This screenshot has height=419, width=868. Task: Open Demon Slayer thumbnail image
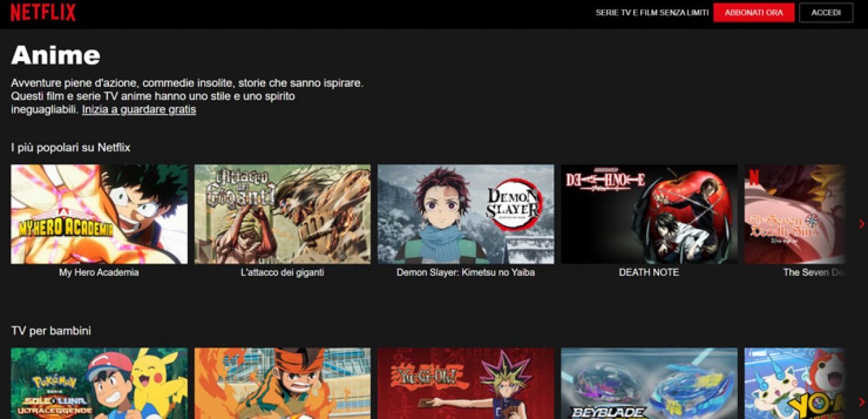point(465,214)
